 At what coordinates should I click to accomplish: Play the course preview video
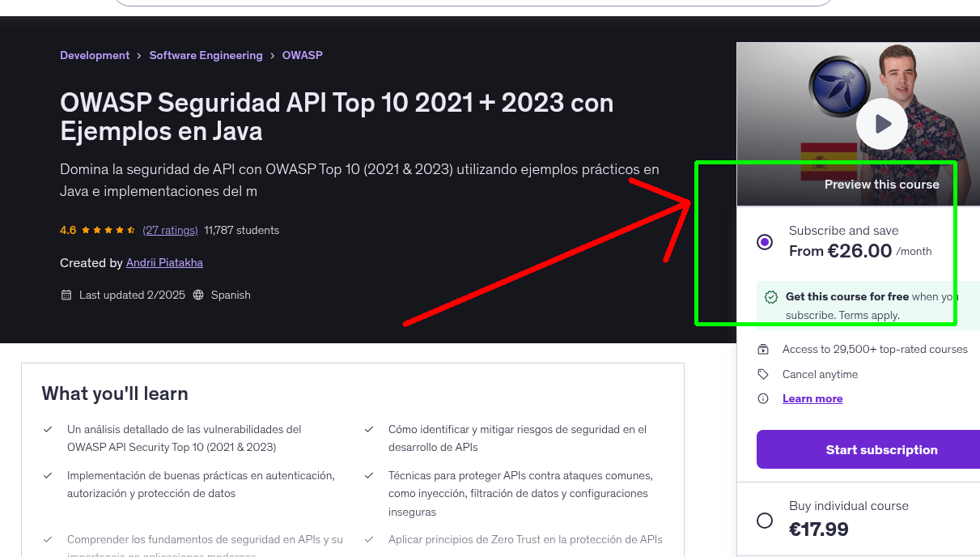click(x=882, y=124)
